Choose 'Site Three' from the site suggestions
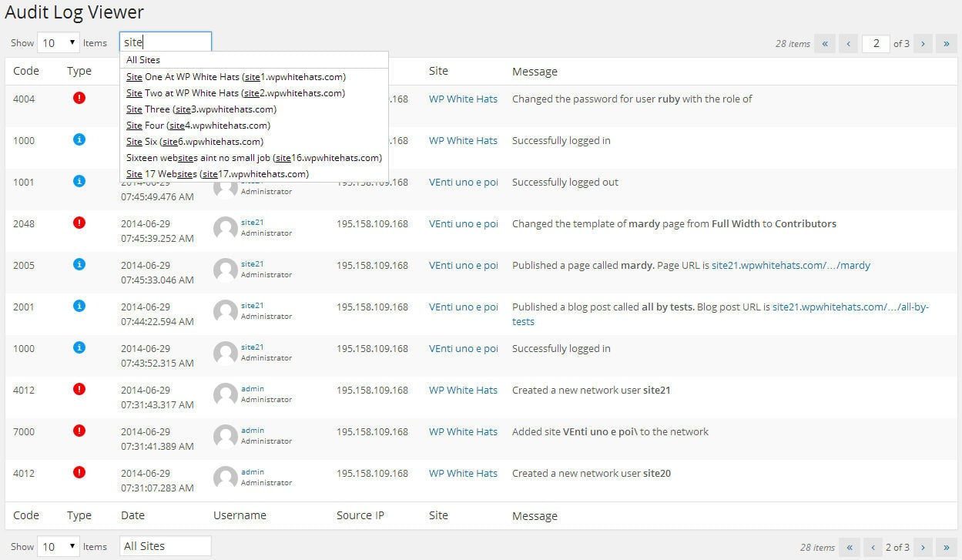 (201, 109)
